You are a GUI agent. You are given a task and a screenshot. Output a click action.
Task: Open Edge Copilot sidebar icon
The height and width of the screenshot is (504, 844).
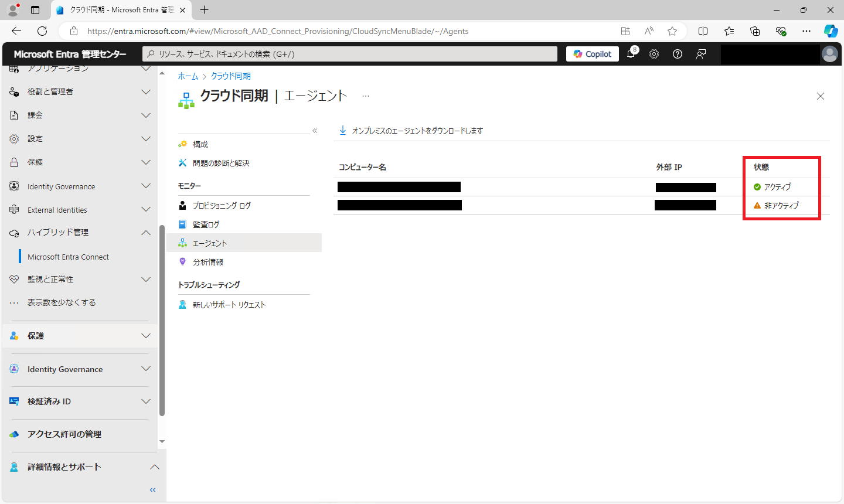[x=831, y=31]
